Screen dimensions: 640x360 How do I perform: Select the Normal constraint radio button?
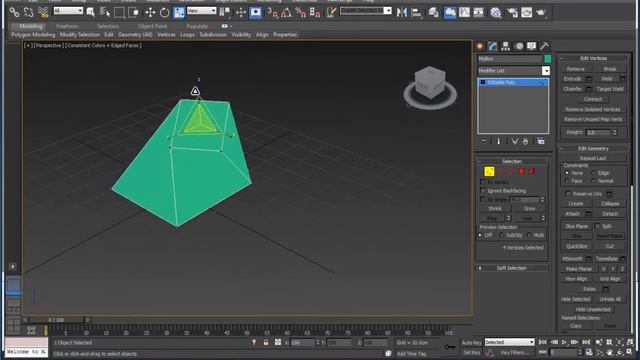(593, 180)
